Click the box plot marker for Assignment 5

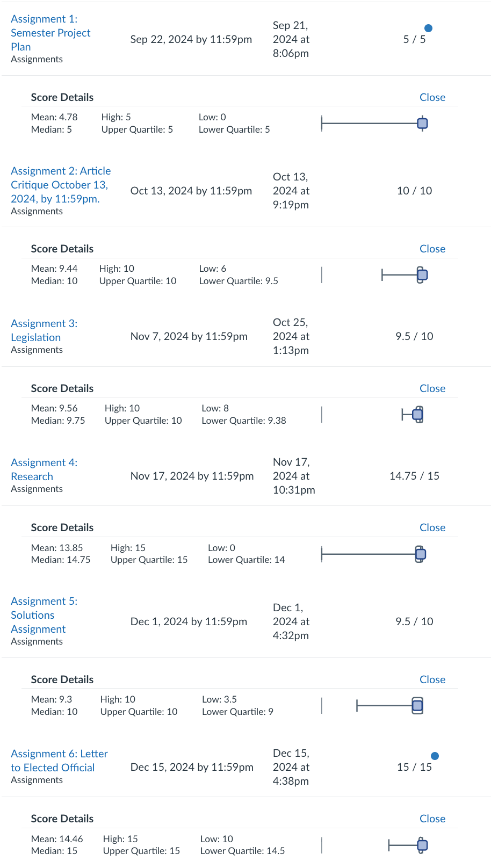click(417, 705)
